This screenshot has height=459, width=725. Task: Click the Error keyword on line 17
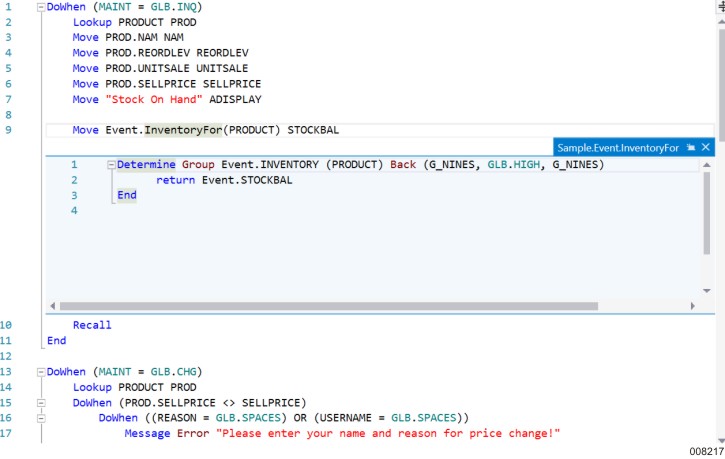pyautogui.click(x=193, y=434)
